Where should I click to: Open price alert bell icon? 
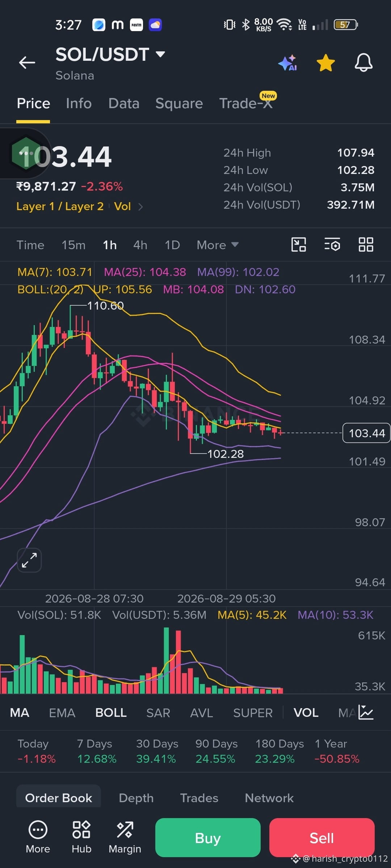363,63
